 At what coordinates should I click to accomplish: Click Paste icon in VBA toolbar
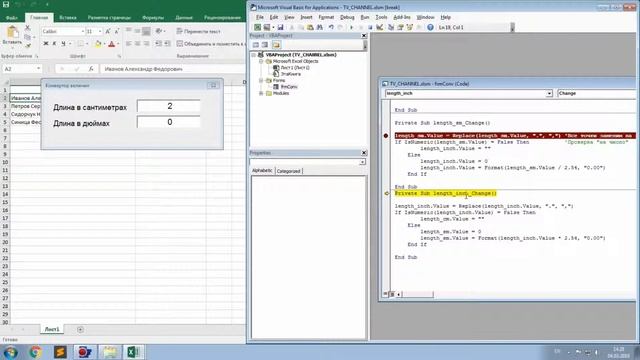pyautogui.click(x=310, y=27)
